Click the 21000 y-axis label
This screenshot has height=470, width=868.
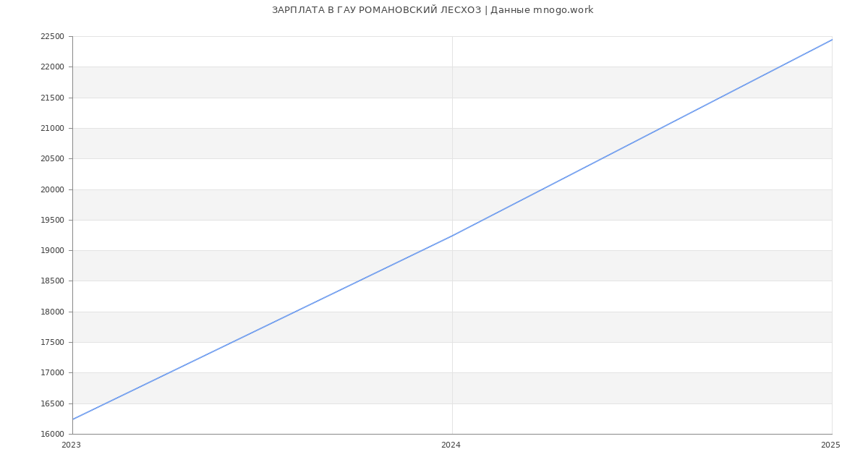tap(52, 129)
